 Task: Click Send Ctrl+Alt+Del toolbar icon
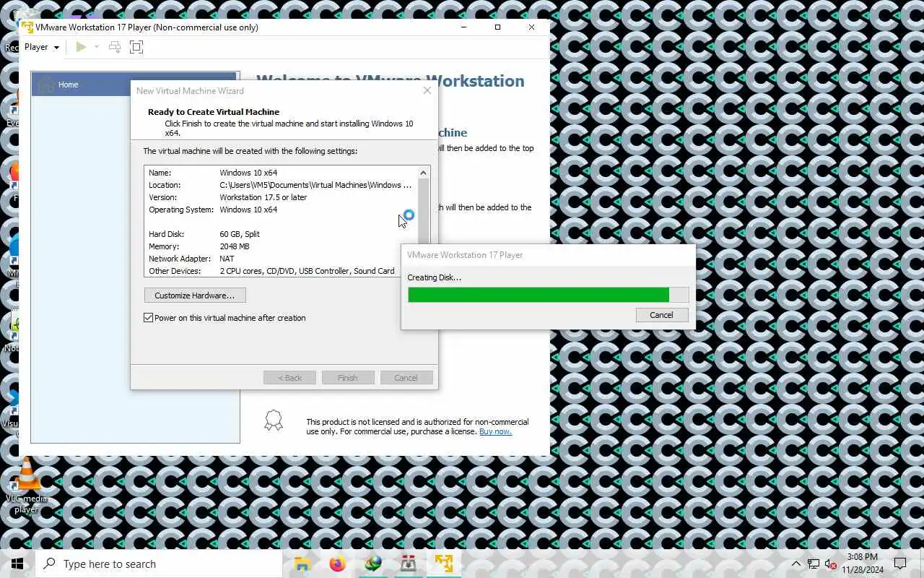click(115, 47)
